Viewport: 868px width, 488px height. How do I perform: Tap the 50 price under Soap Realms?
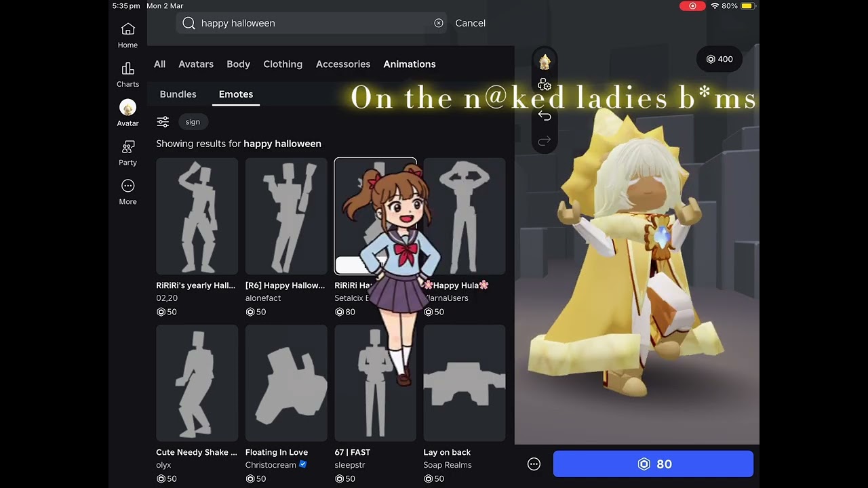[434, 479]
